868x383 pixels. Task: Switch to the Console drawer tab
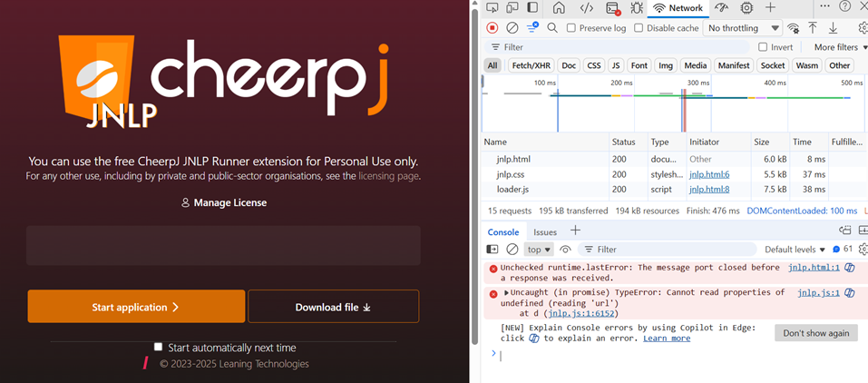(503, 231)
